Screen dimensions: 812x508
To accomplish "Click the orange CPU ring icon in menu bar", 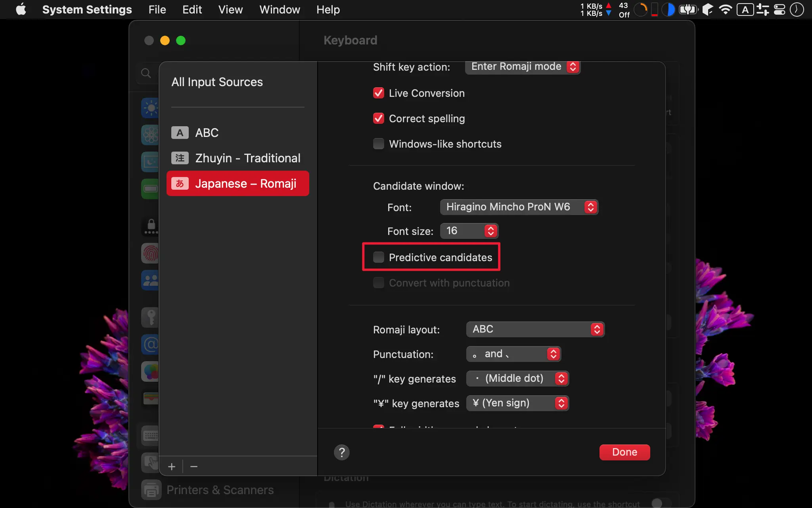I will pyautogui.click(x=640, y=10).
